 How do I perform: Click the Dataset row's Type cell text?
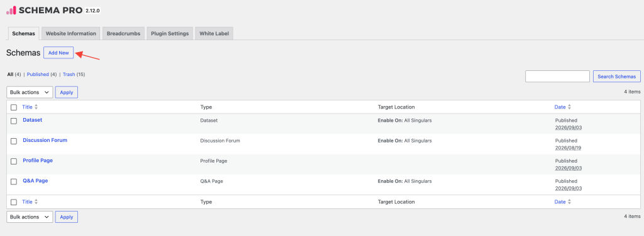pyautogui.click(x=209, y=121)
